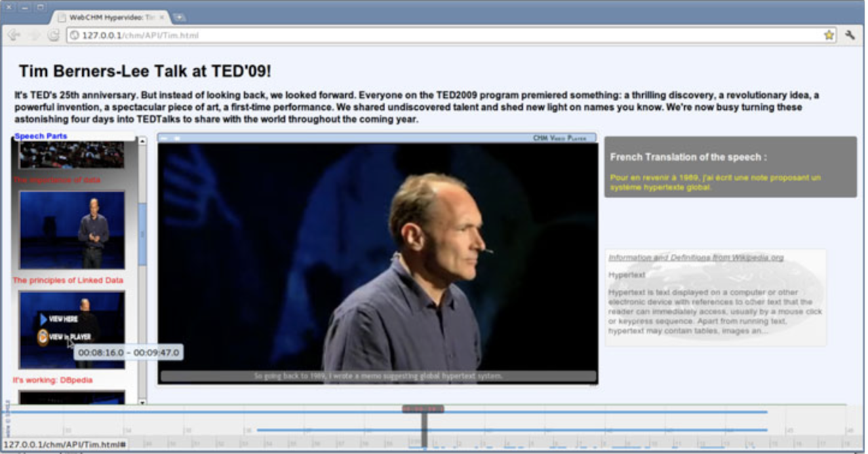Click the lower blue timeline track
The height and width of the screenshot is (454, 868).
[512, 430]
